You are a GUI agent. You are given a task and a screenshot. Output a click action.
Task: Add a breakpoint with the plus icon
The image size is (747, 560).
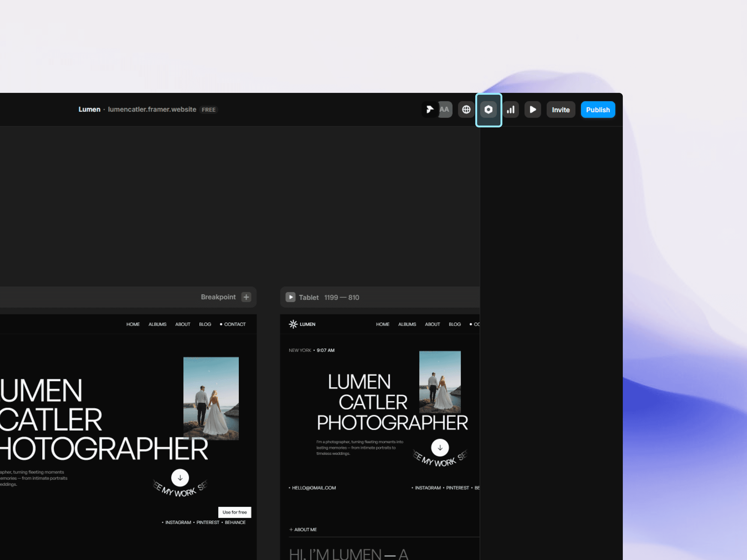click(246, 297)
